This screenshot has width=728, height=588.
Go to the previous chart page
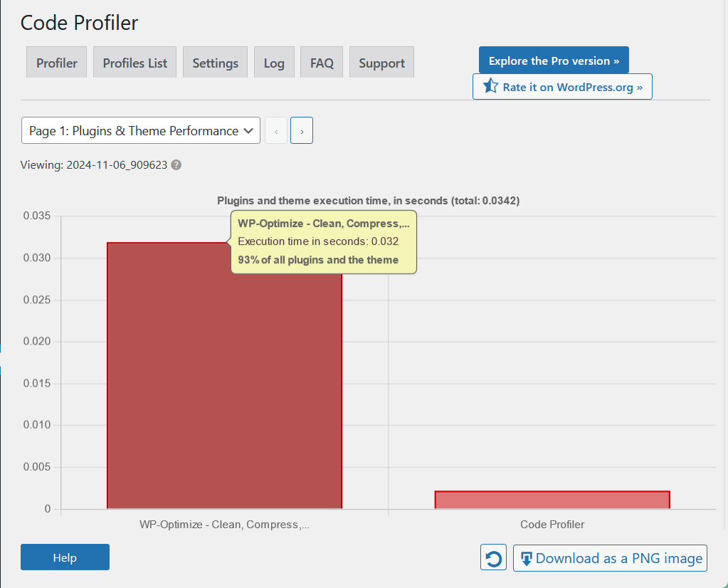(276, 130)
